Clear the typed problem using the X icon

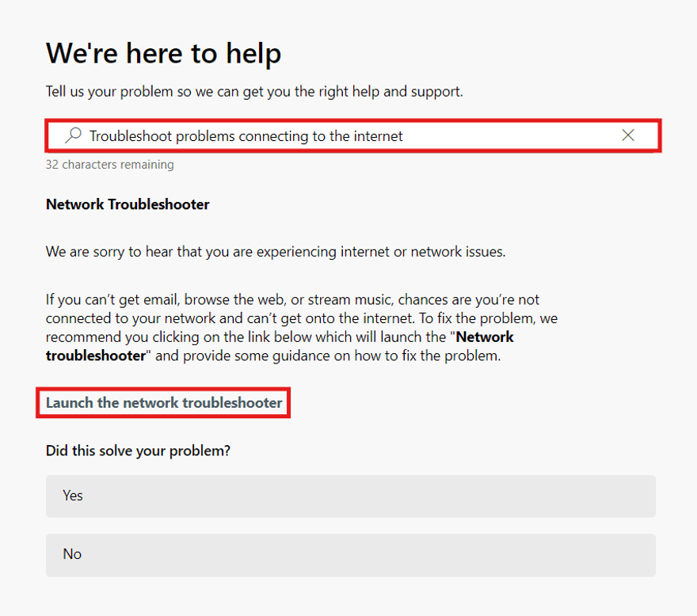(x=628, y=135)
